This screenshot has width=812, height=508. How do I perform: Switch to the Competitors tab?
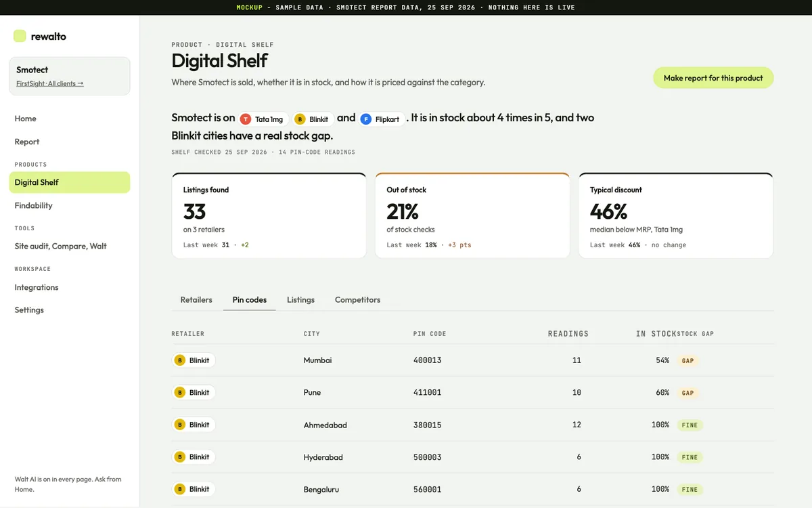point(357,299)
